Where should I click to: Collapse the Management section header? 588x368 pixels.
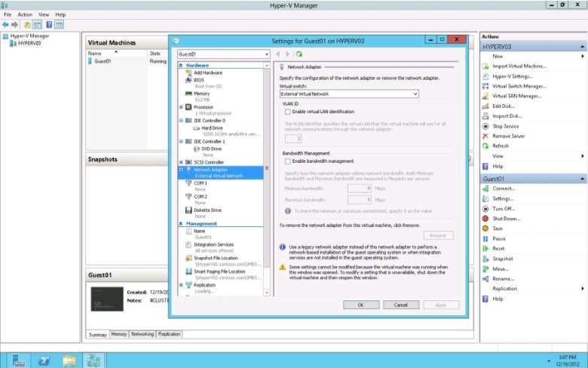click(181, 223)
